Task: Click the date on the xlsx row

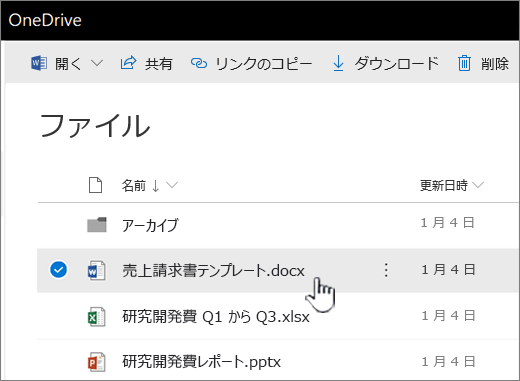Action: (448, 316)
